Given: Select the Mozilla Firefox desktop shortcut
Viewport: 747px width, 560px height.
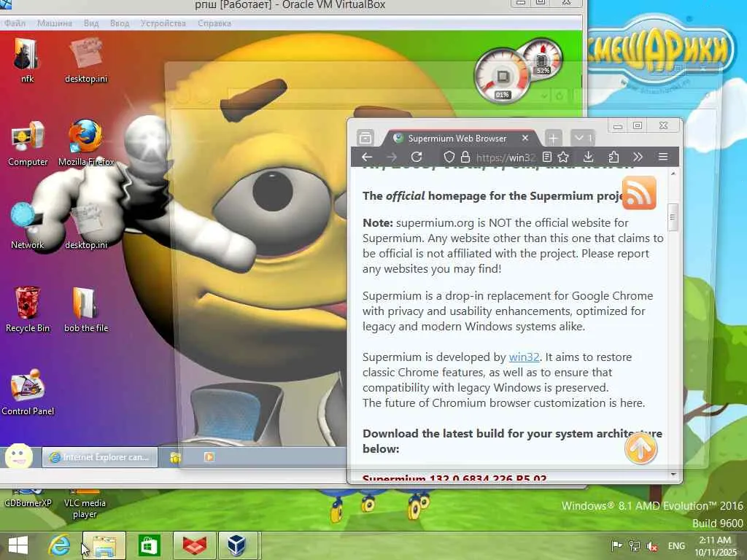Looking at the screenshot, I should (86, 143).
